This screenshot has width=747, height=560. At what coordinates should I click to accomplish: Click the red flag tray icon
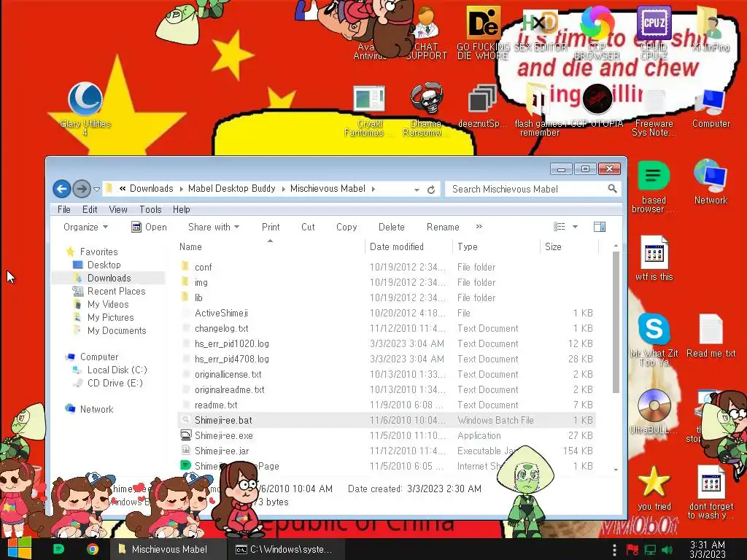click(x=632, y=550)
